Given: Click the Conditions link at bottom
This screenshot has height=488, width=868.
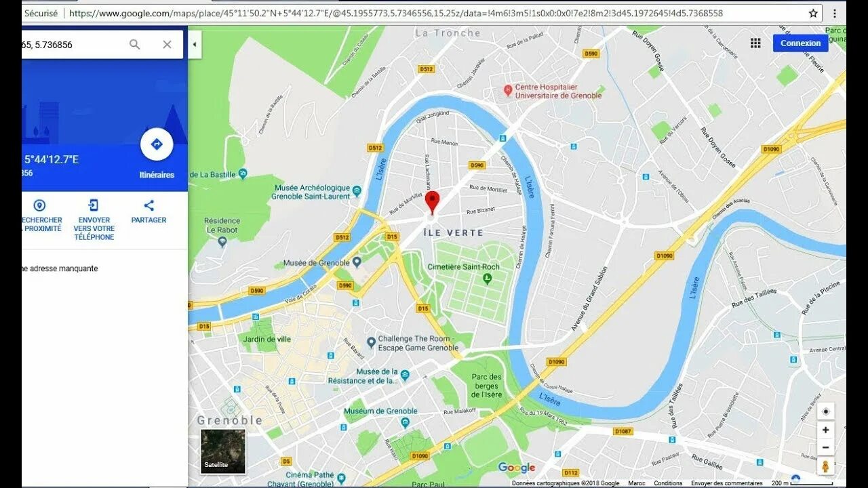Looking at the screenshot, I should tap(668, 483).
